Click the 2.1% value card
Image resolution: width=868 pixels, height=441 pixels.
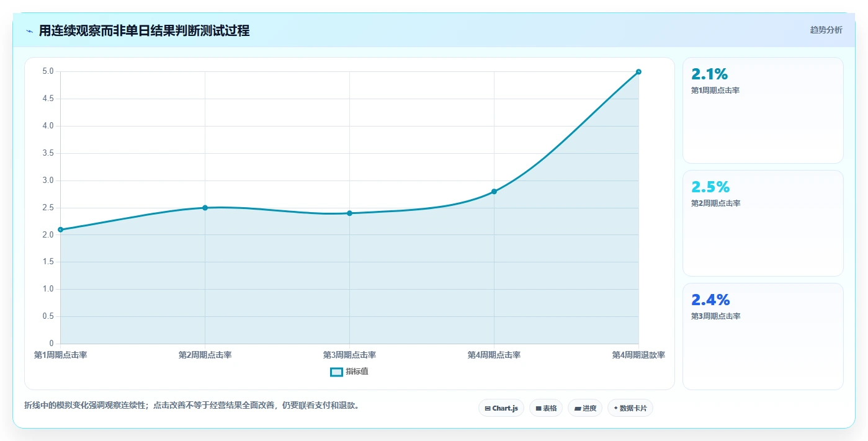[763, 110]
